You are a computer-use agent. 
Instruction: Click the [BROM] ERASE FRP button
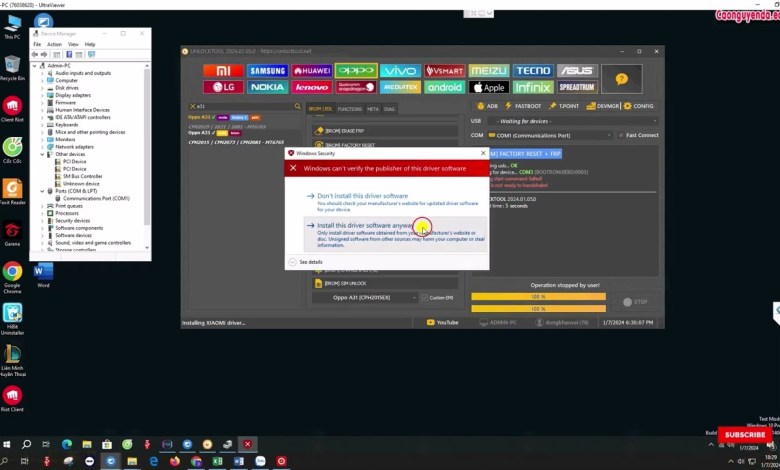[385, 131]
